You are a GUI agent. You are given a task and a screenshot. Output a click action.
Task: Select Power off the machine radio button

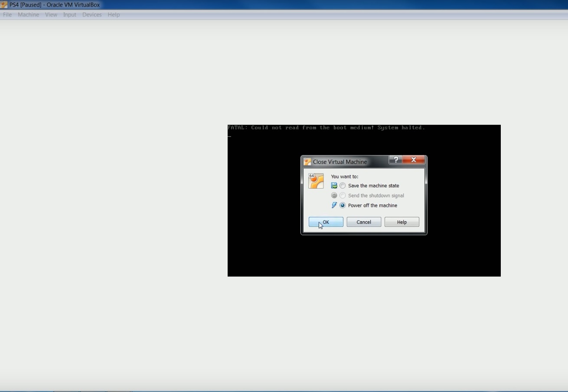(x=343, y=206)
